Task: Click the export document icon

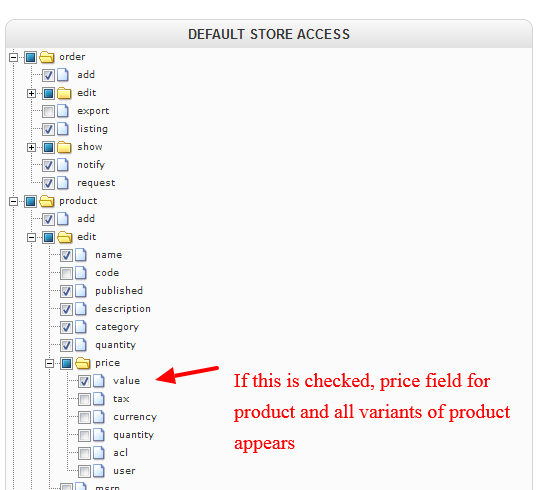Action: (63, 111)
